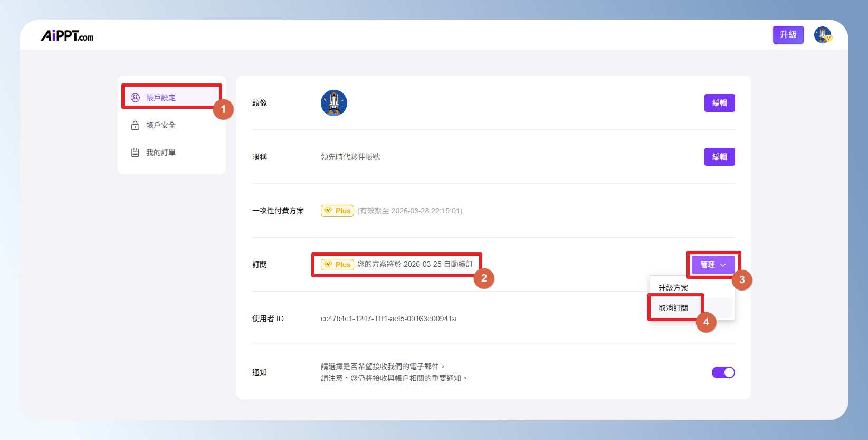Click the rocket profile picture in 頭像 row
The height and width of the screenshot is (440, 868).
point(333,103)
